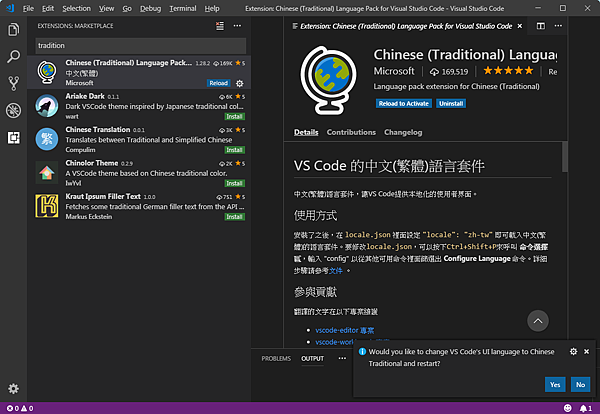Click Reload to Activate button
The image size is (600, 414).
pyautogui.click(x=404, y=103)
